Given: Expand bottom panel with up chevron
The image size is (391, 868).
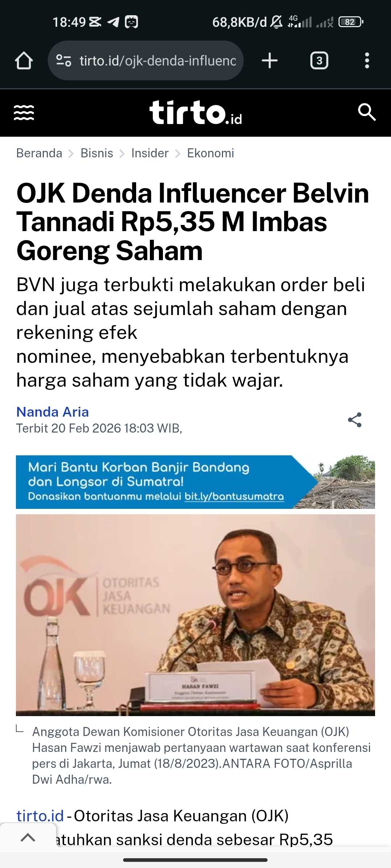Looking at the screenshot, I should 28,838.
